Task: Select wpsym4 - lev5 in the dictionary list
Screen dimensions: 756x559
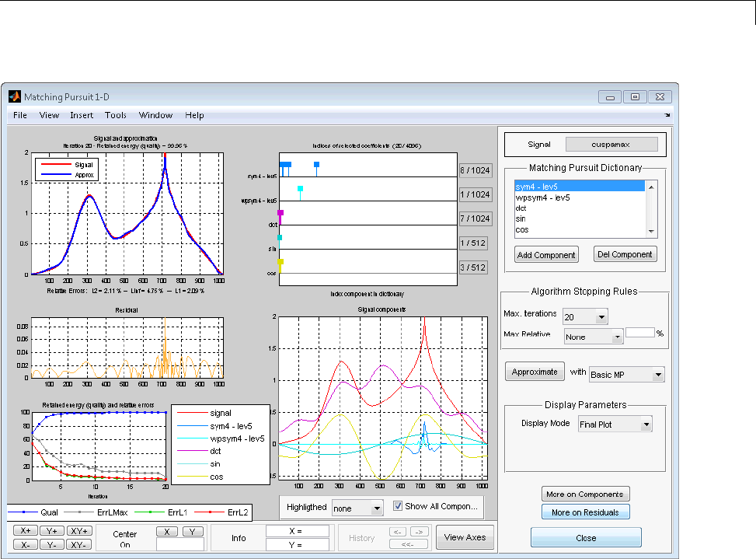Action: [542, 197]
